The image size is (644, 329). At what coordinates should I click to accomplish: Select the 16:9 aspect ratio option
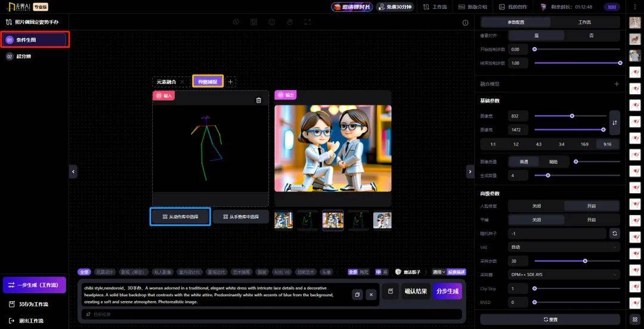tap(584, 144)
